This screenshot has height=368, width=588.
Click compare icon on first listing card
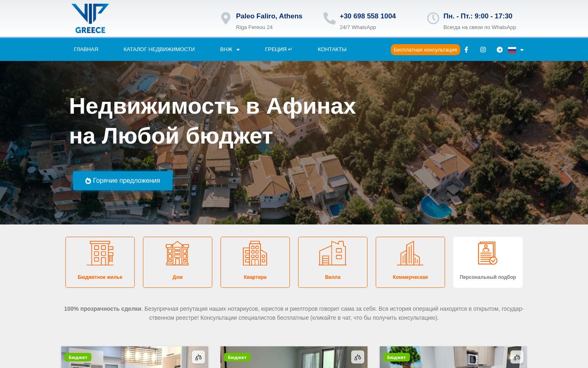coord(198,357)
